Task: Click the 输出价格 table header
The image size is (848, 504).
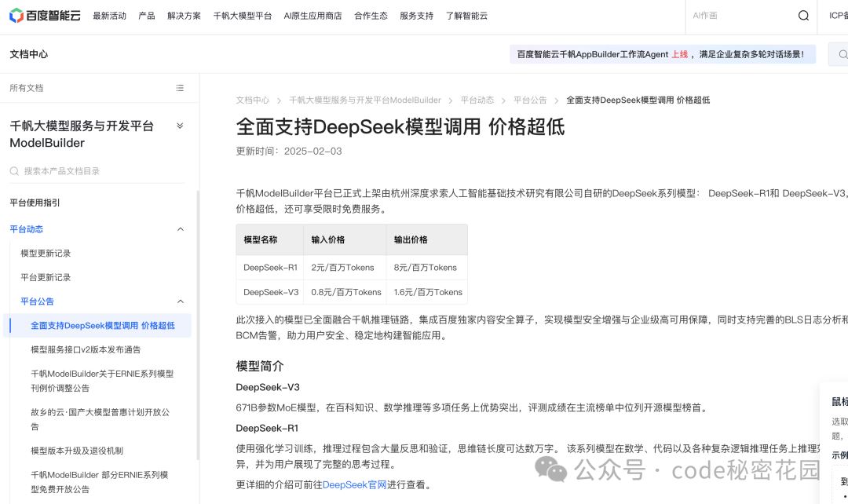Action: coord(427,239)
